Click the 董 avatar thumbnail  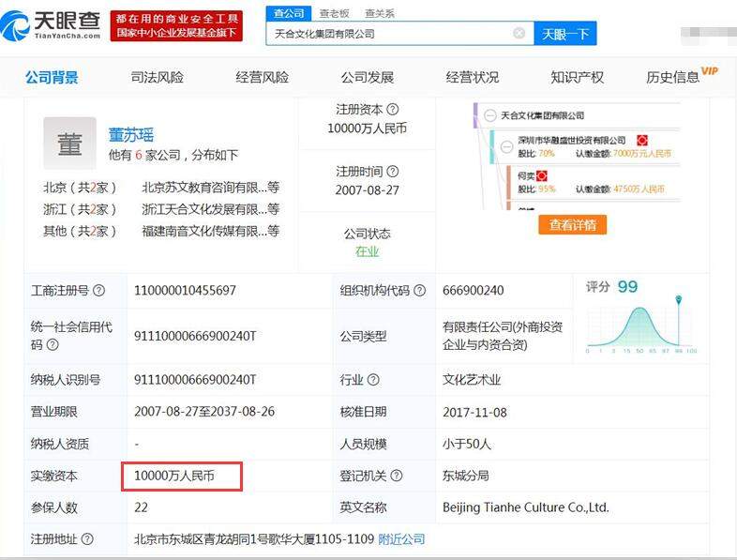(x=69, y=143)
